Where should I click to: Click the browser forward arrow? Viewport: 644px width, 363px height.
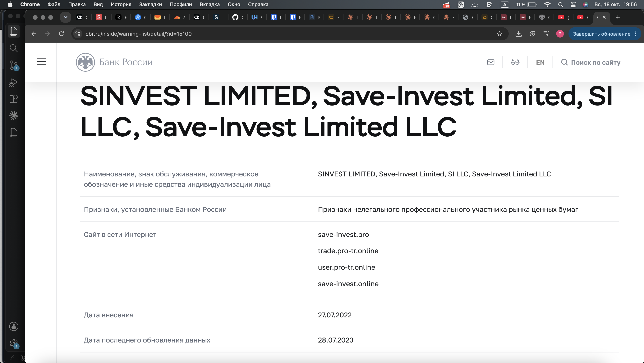click(47, 34)
